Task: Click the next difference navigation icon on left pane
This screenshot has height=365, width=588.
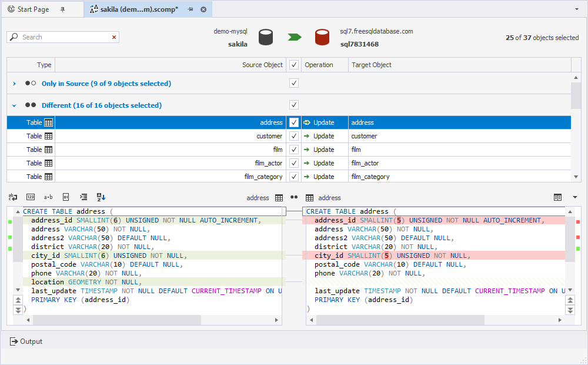Action: click(x=18, y=310)
